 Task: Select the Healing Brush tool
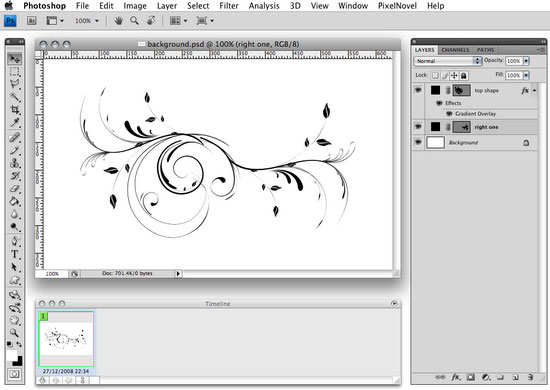14,137
